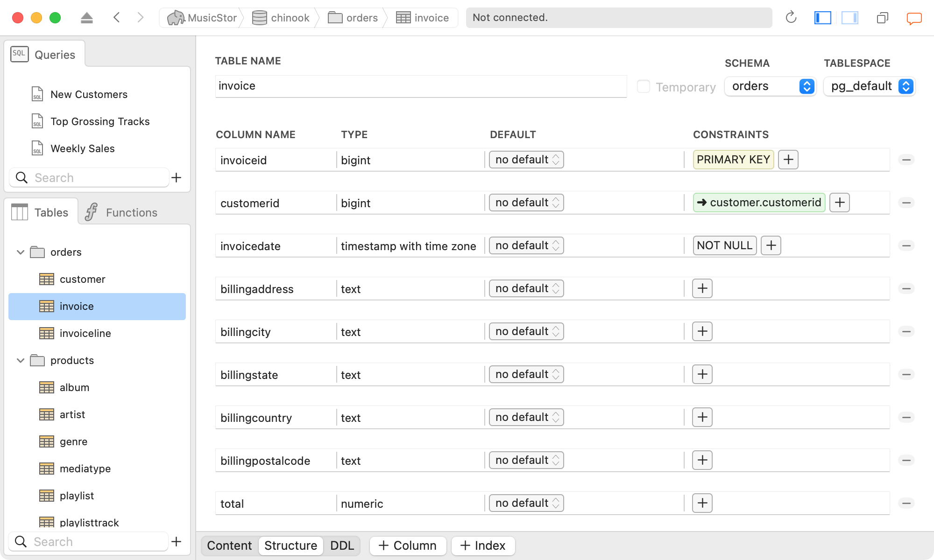Viewport: 934px width, 560px height.
Task: Select the DDL tab
Action: (341, 546)
